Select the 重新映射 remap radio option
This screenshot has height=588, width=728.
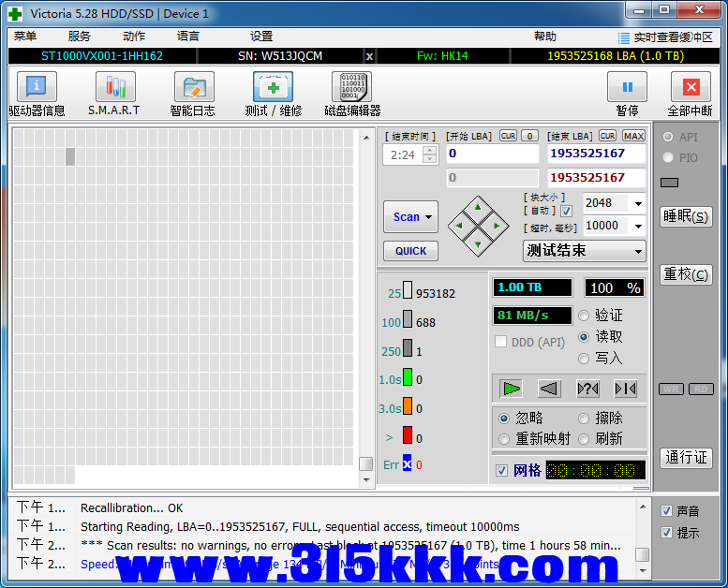(x=504, y=439)
